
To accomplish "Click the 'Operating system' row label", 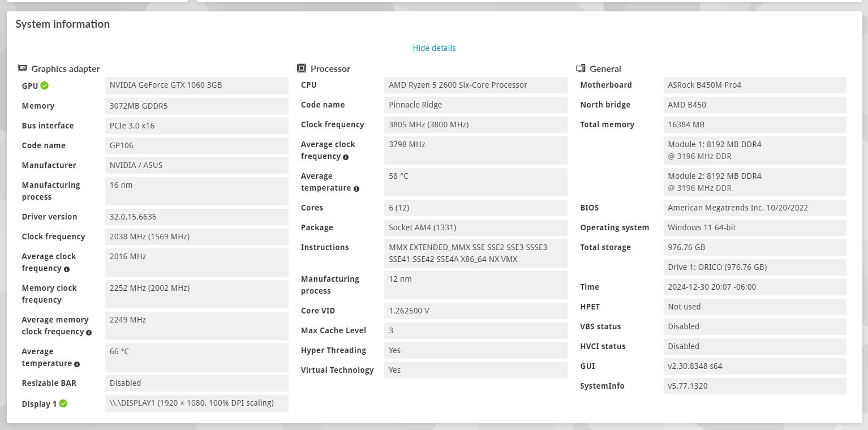I will point(615,227).
